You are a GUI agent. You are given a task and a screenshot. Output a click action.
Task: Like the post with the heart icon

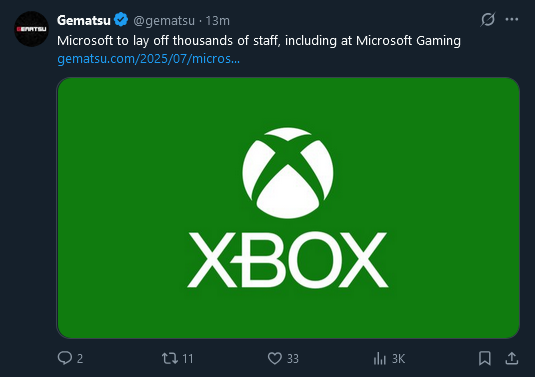(x=275, y=359)
